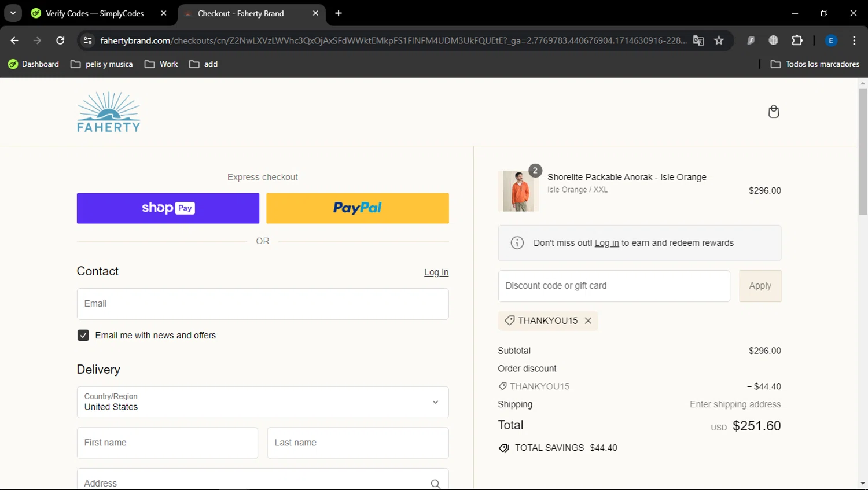Screen dimensions: 868x490
Task: Open the Chrome three-dot menu
Action: pyautogui.click(x=854, y=40)
